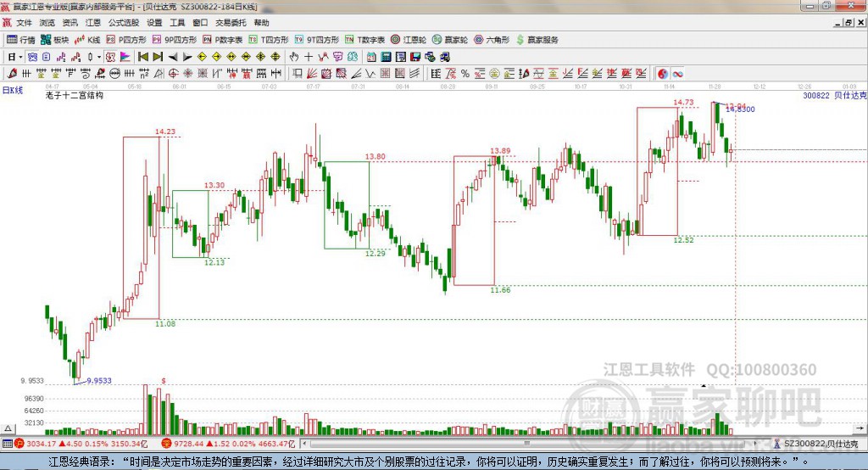868x470 pixels.
Task: Open the P四方形 tool
Action: click(x=126, y=39)
